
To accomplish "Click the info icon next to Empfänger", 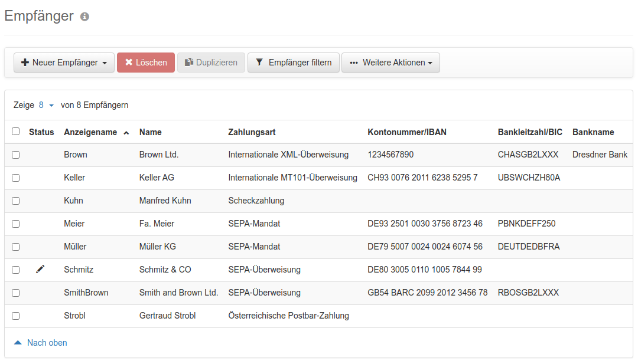I will coord(84,17).
